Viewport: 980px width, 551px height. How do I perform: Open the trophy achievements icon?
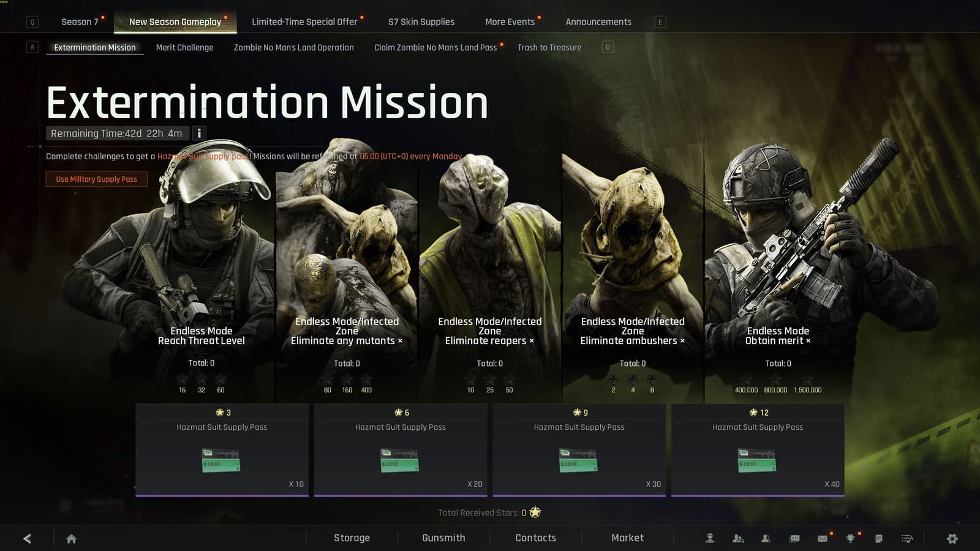[850, 538]
